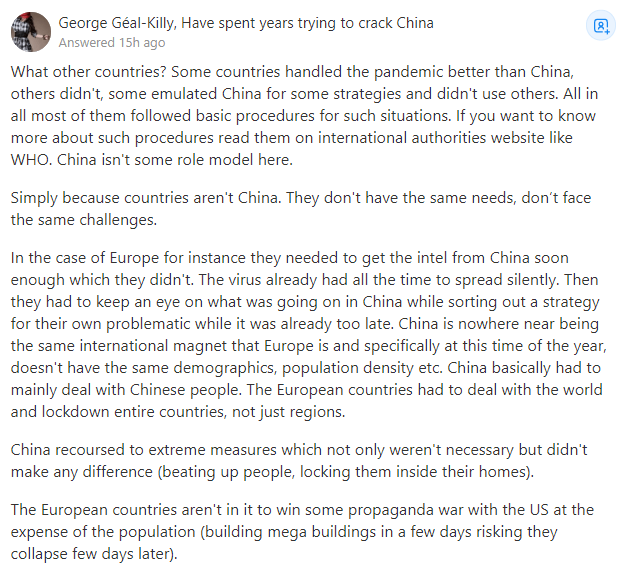Click the follow author icon at top right
The height and width of the screenshot is (574, 618).
click(600, 27)
